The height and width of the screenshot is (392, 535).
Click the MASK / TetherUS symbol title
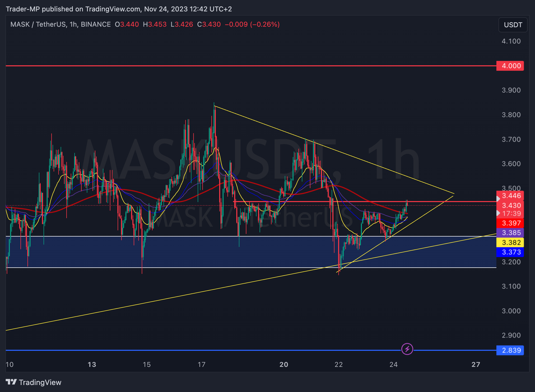coord(38,24)
